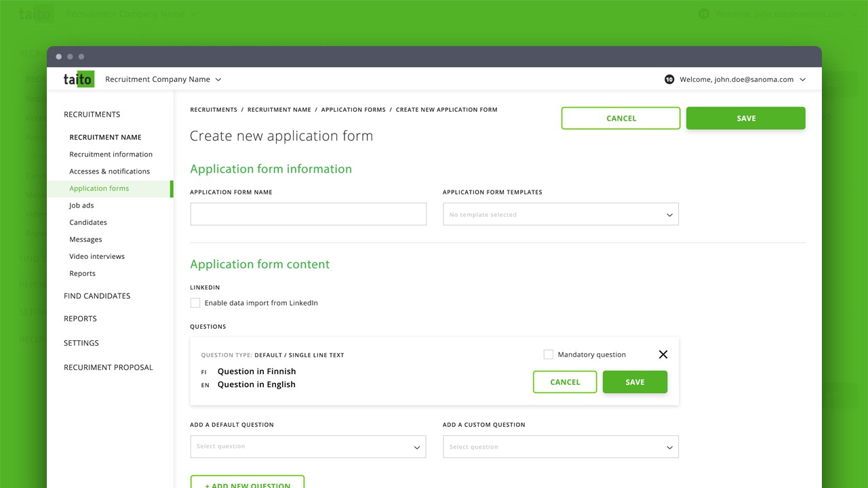Remove the question with the X icon

tap(663, 354)
